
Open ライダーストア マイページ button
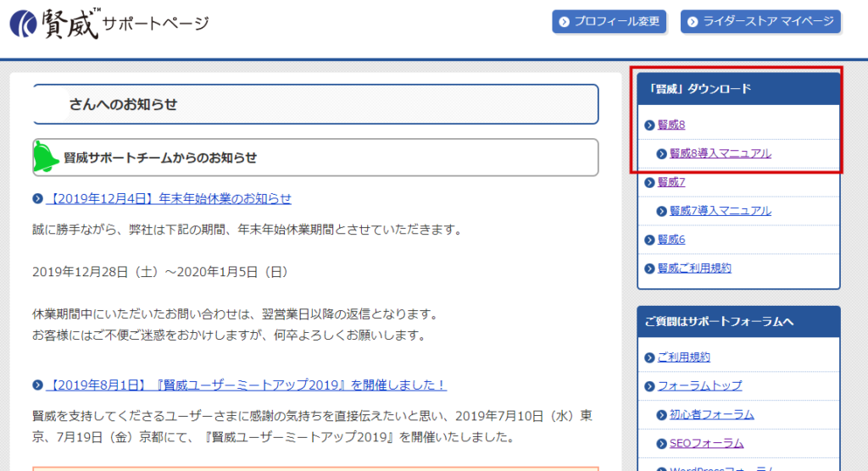(760, 21)
